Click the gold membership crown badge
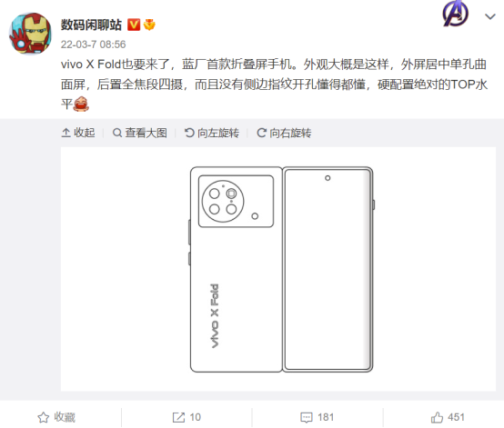The height and width of the screenshot is (428, 504). (149, 25)
